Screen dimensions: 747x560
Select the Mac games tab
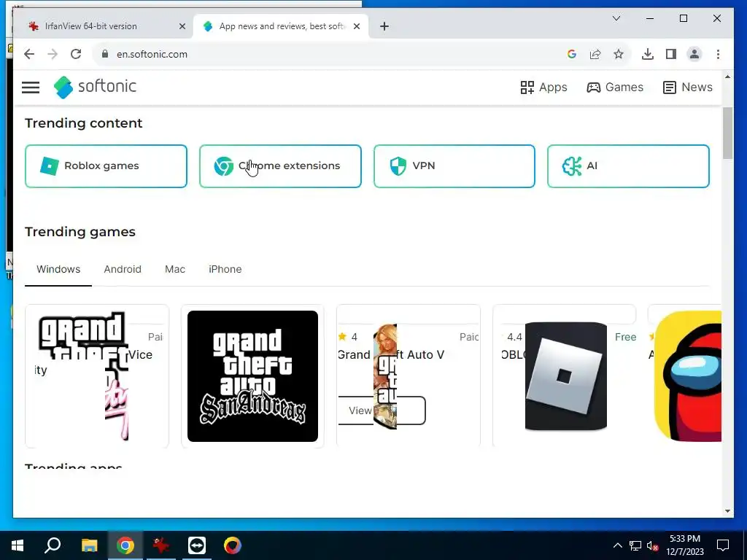tap(175, 270)
